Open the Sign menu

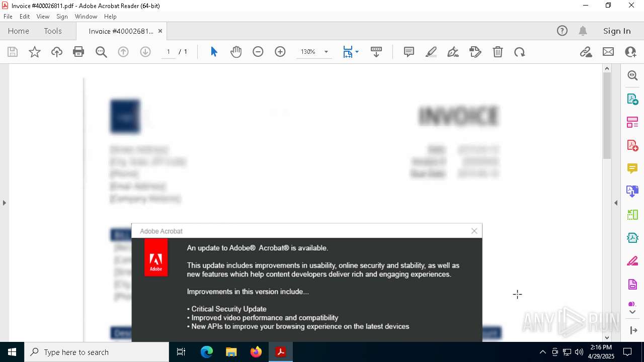point(62,16)
